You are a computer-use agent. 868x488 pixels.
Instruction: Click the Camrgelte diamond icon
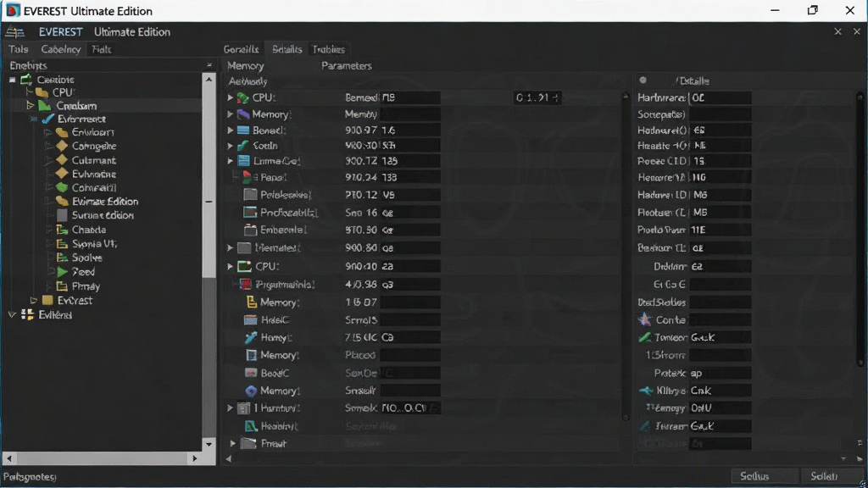tap(62, 146)
